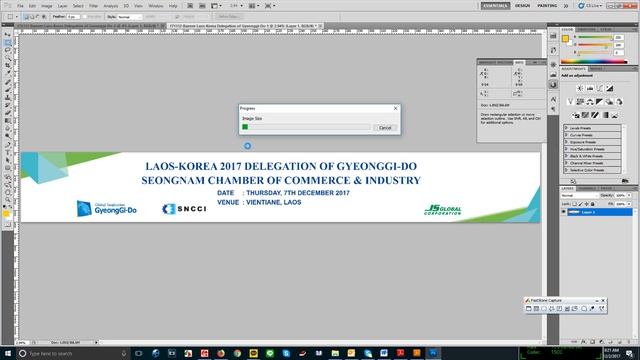640x360 pixels.
Task: Choose Intersect with selection mode
Action: point(44,17)
